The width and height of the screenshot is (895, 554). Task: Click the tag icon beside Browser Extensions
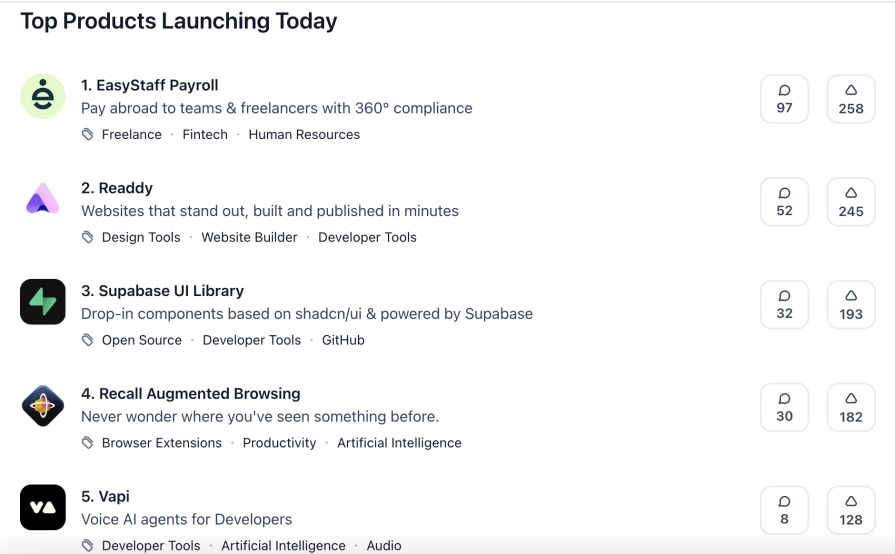(x=87, y=443)
